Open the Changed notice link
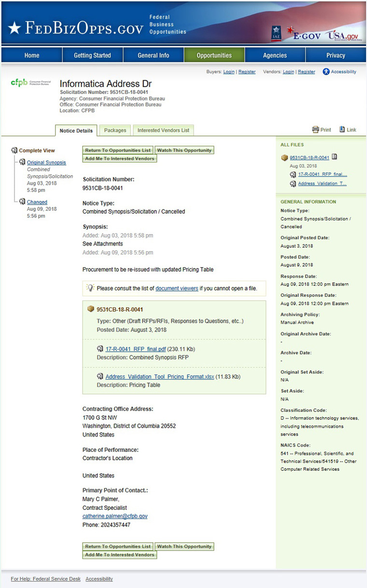 pyautogui.click(x=37, y=202)
